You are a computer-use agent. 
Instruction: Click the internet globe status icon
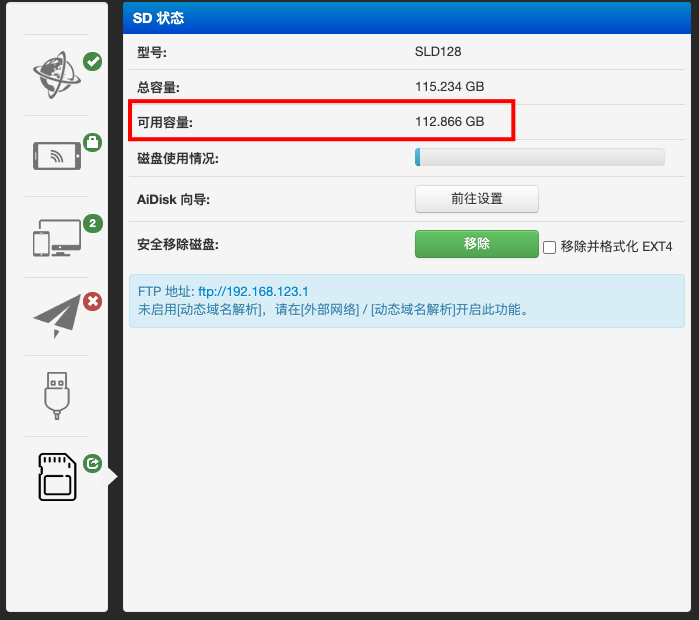pyautogui.click(x=56, y=77)
